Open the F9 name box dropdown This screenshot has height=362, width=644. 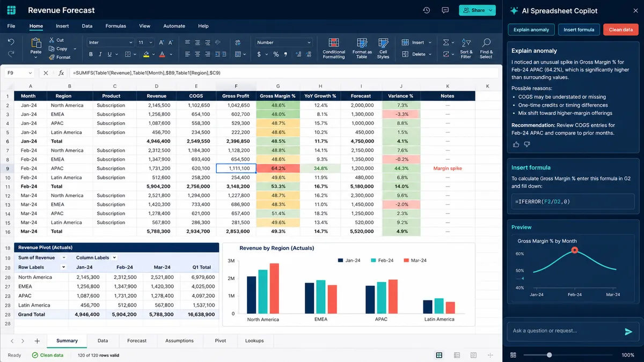point(30,73)
